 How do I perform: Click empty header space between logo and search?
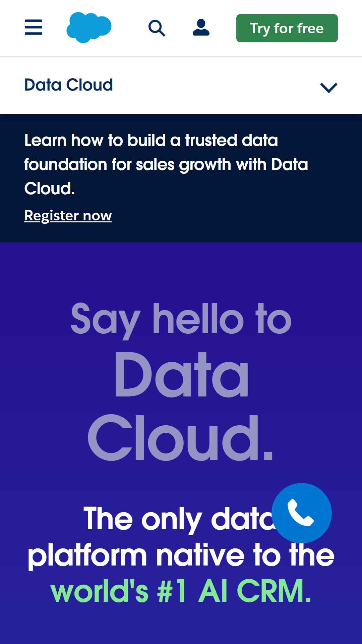(x=130, y=28)
